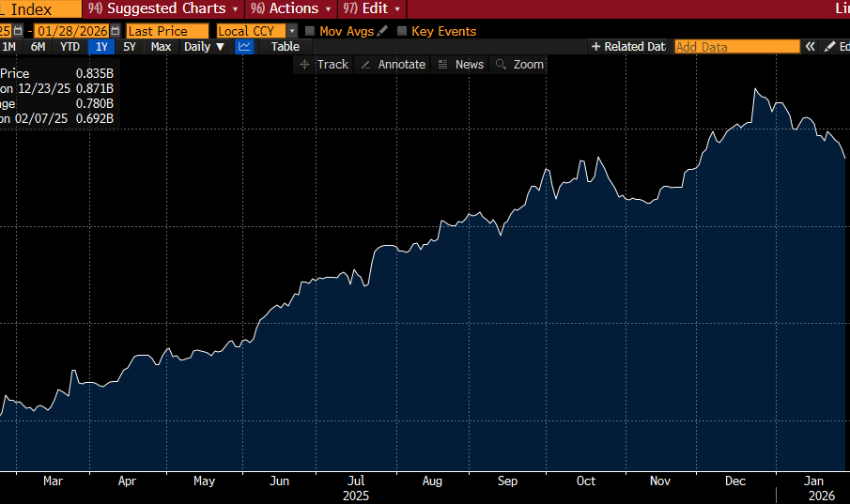Open the Actions menu
The height and width of the screenshot is (504, 850).
tap(290, 8)
